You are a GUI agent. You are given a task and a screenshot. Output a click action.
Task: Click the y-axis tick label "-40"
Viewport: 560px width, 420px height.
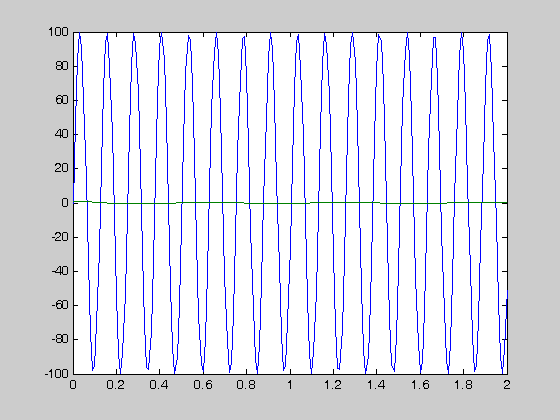[60, 271]
